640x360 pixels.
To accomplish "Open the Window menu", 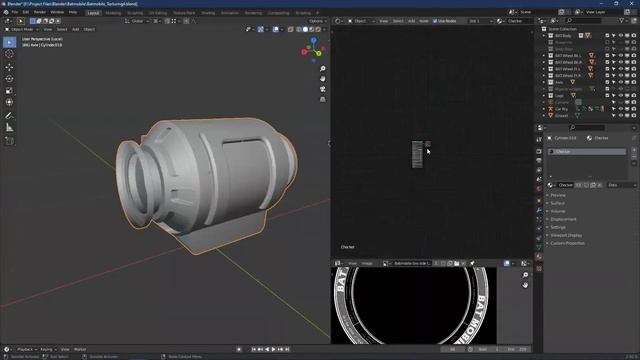I will tap(57, 12).
